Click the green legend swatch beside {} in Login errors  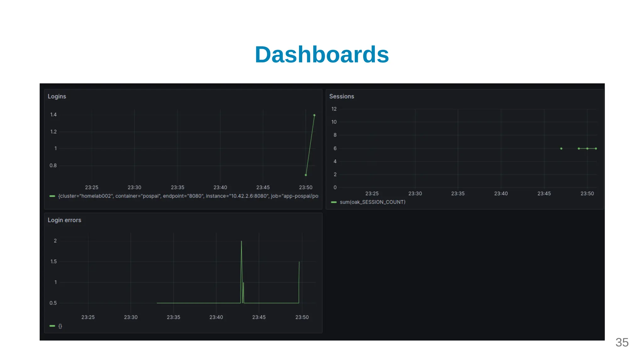(x=52, y=326)
